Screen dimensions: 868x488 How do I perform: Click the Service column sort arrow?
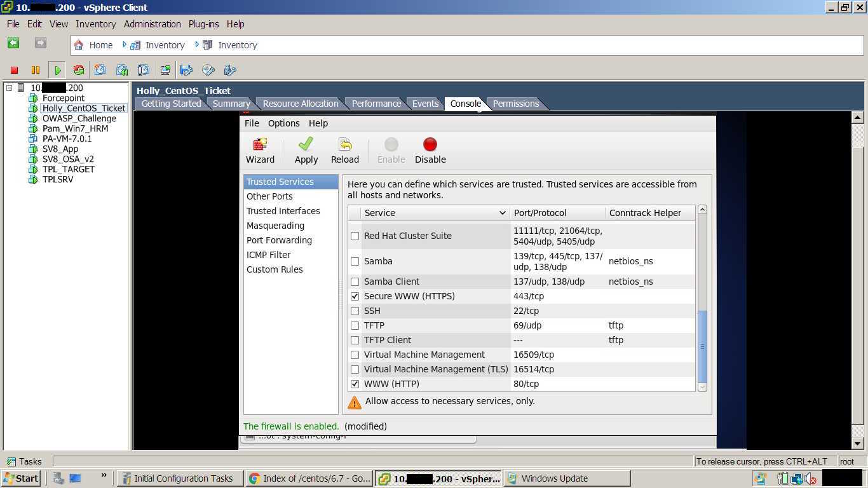point(502,213)
